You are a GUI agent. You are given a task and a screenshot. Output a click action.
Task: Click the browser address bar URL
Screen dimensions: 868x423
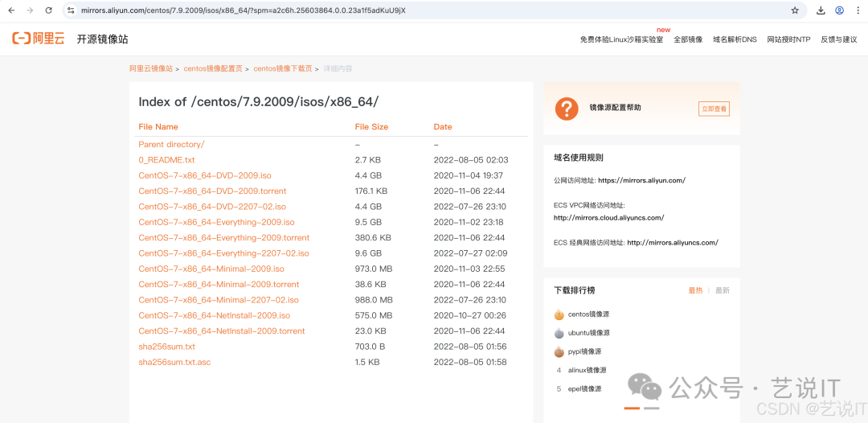click(243, 10)
